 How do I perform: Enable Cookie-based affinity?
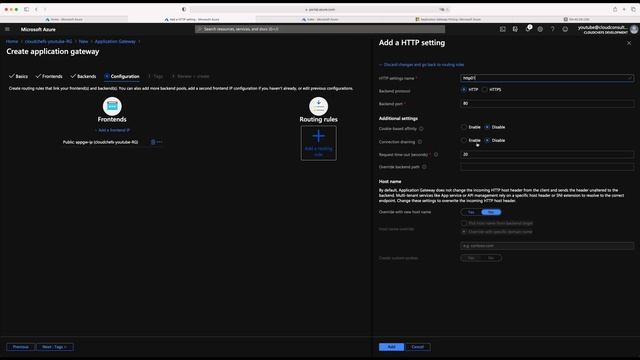464,127
